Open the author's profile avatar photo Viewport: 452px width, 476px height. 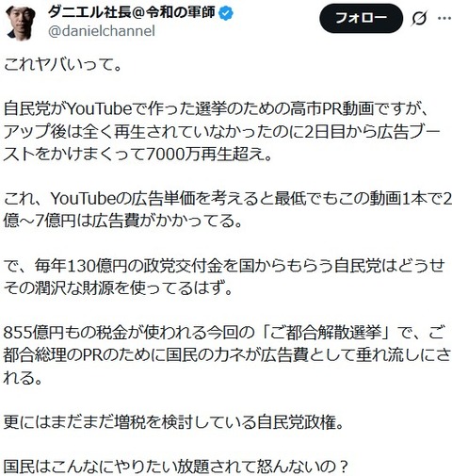21,22
